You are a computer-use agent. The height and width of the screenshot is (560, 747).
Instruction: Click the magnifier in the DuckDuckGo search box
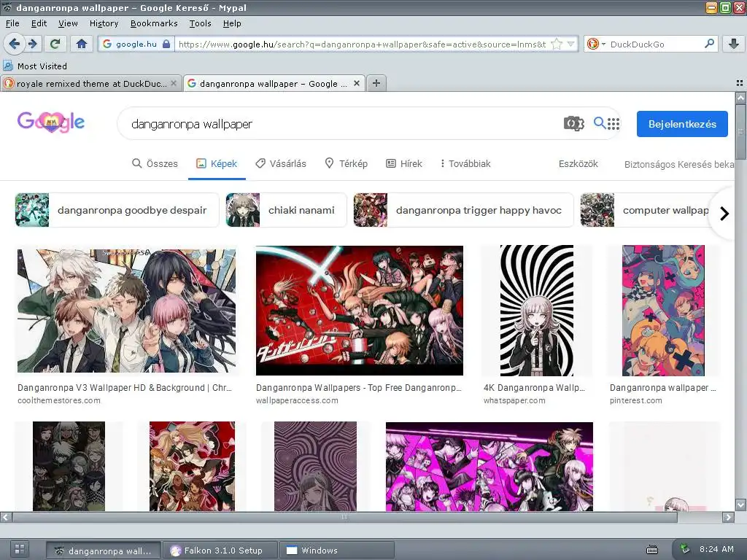point(709,43)
